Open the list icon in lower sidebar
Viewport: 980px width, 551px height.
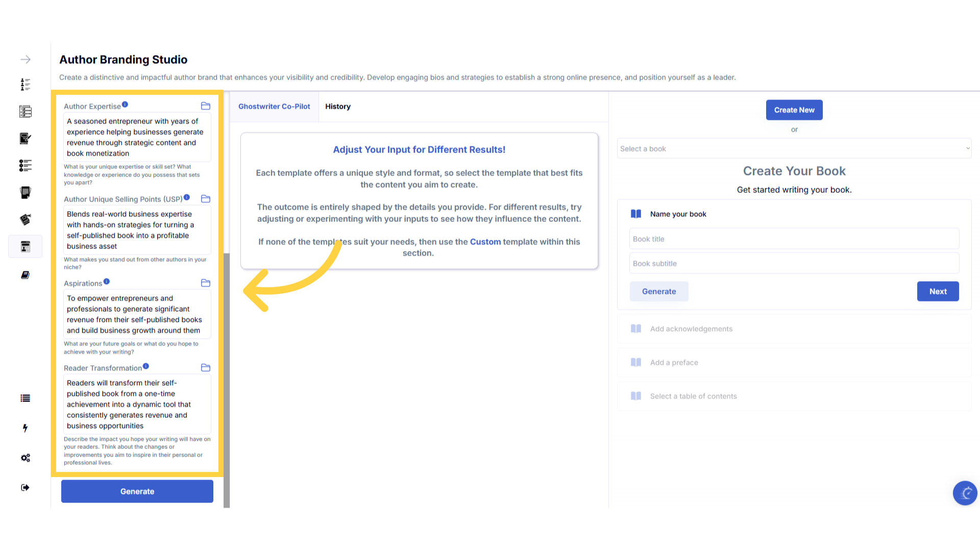[25, 398]
